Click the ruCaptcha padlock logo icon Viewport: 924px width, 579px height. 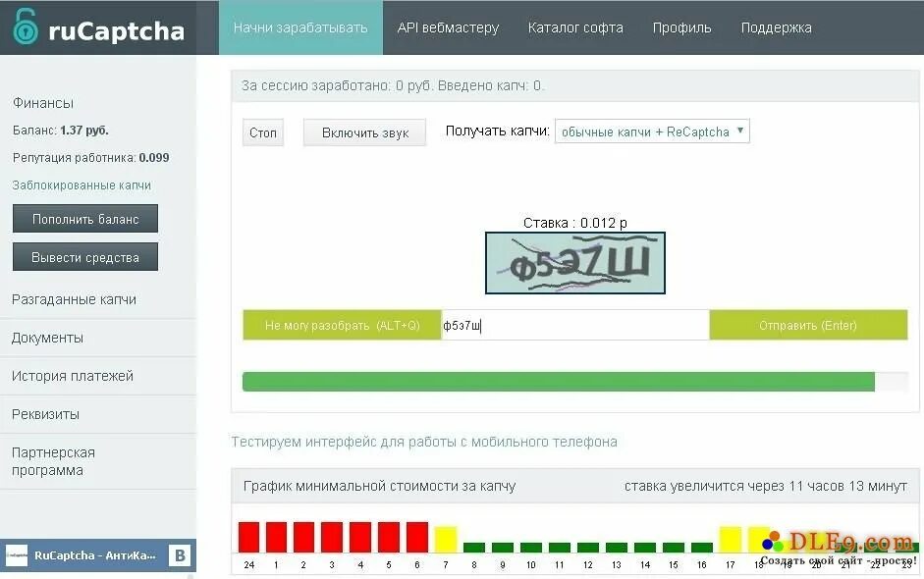pos(26,26)
